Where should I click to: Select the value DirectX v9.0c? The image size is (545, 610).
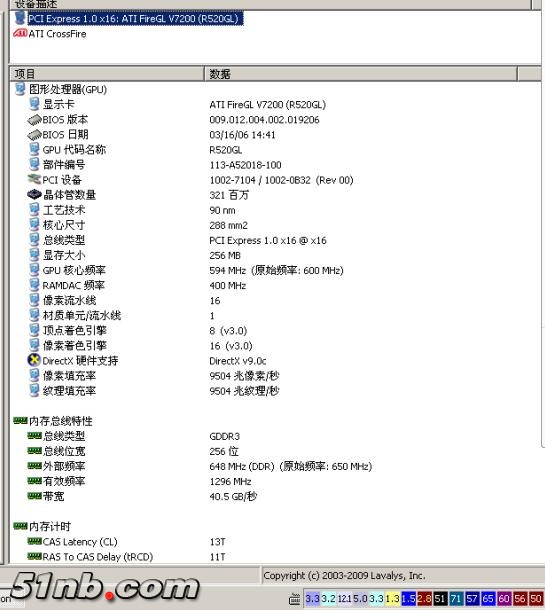238,361
